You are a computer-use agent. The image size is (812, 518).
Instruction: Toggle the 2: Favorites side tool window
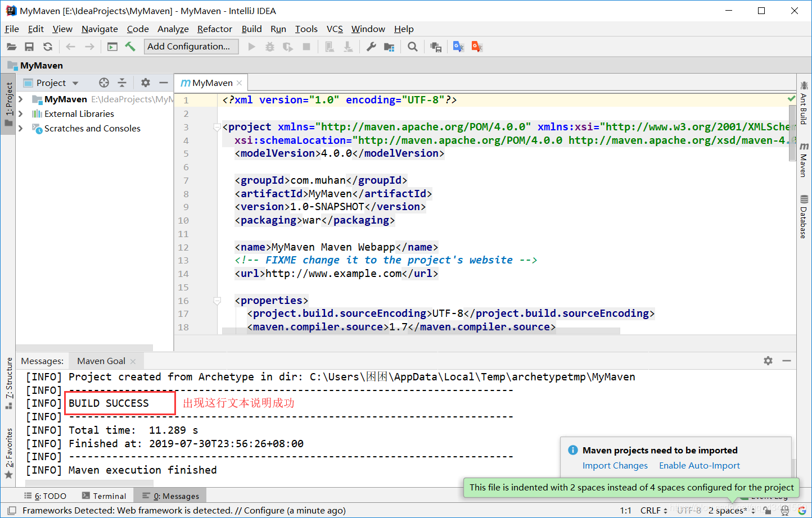click(x=8, y=454)
